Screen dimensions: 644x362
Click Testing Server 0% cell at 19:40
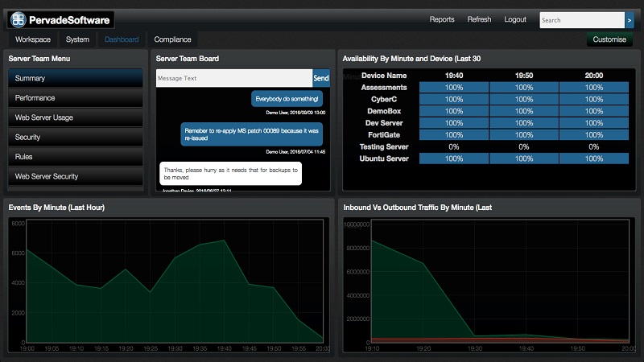coord(454,147)
